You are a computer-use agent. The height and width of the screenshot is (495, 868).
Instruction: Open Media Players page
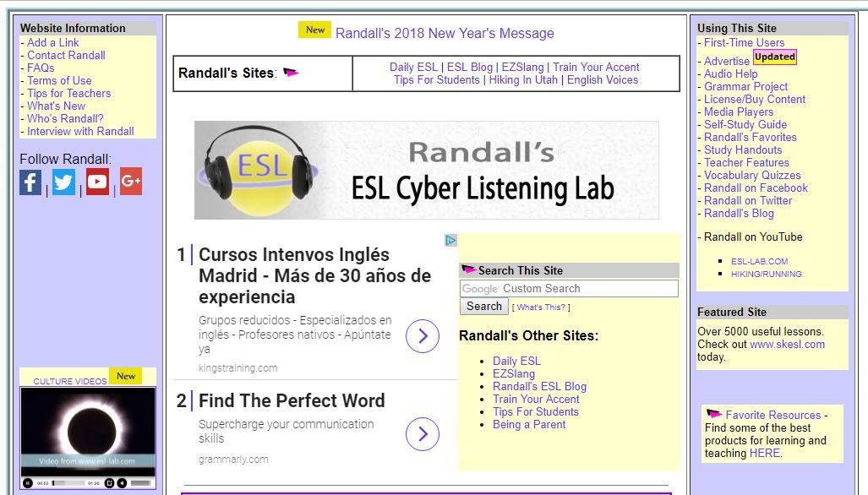pyautogui.click(x=739, y=112)
